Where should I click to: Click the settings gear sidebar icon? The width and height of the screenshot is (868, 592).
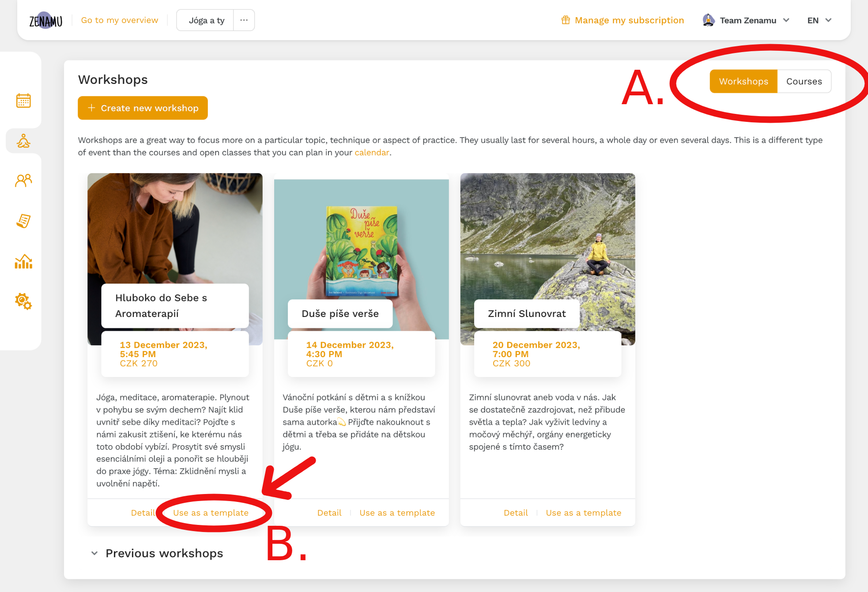[23, 301]
